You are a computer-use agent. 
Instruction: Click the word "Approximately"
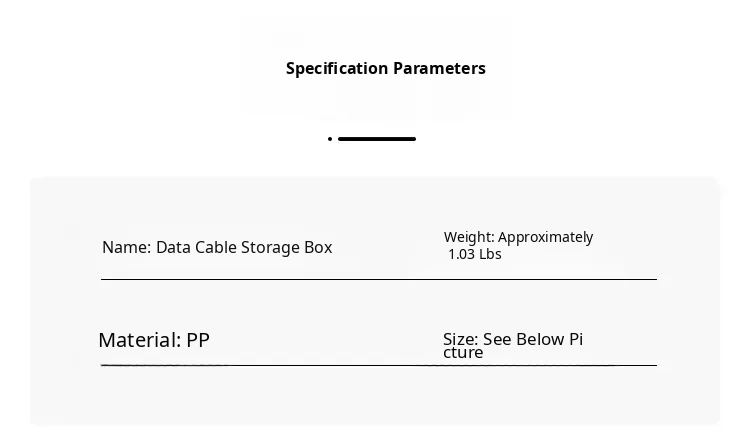pos(546,237)
